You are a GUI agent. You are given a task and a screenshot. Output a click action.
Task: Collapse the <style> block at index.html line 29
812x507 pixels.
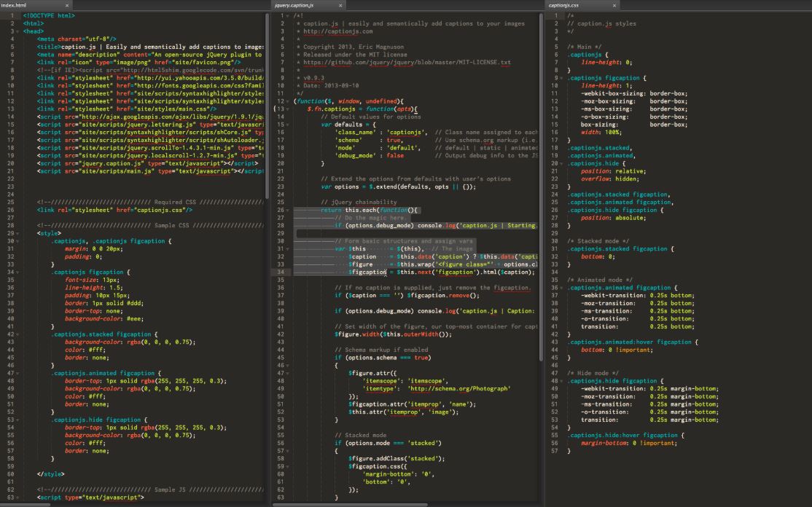point(17,233)
